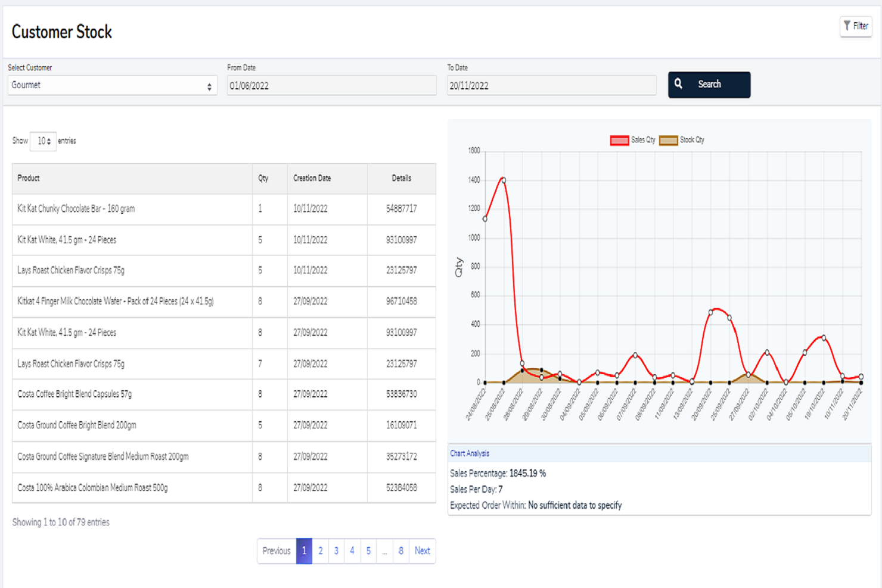The image size is (882, 588).
Task: Go to page 5 in pagination
Action: (x=368, y=551)
